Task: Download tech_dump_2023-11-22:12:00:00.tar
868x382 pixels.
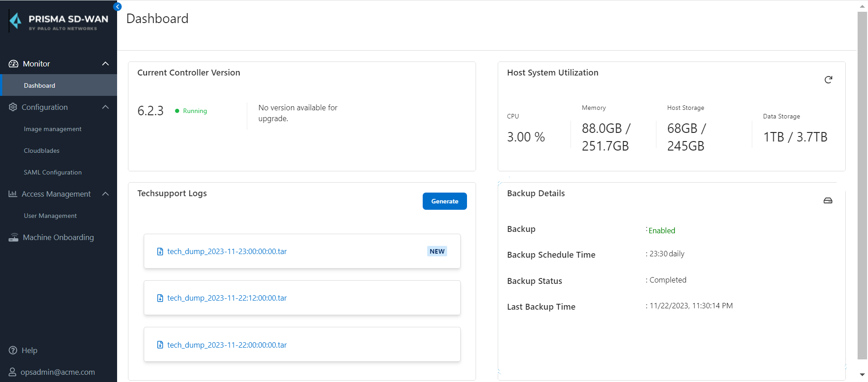Action: pos(226,298)
